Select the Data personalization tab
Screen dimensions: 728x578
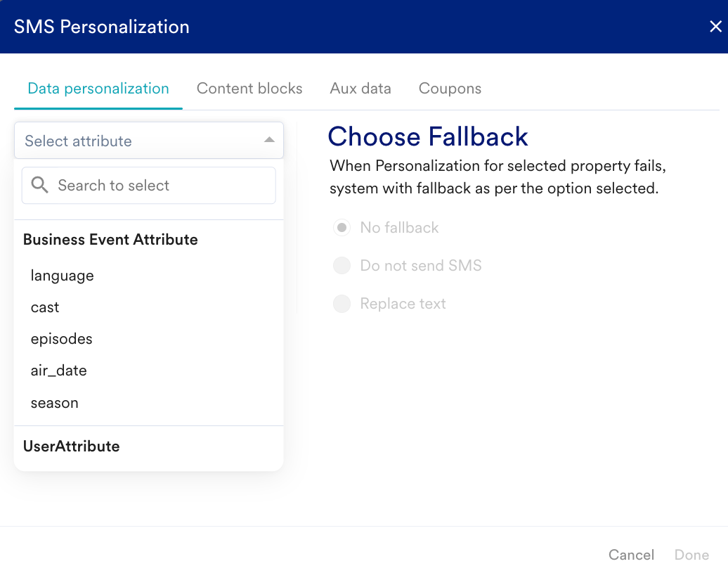pos(98,89)
